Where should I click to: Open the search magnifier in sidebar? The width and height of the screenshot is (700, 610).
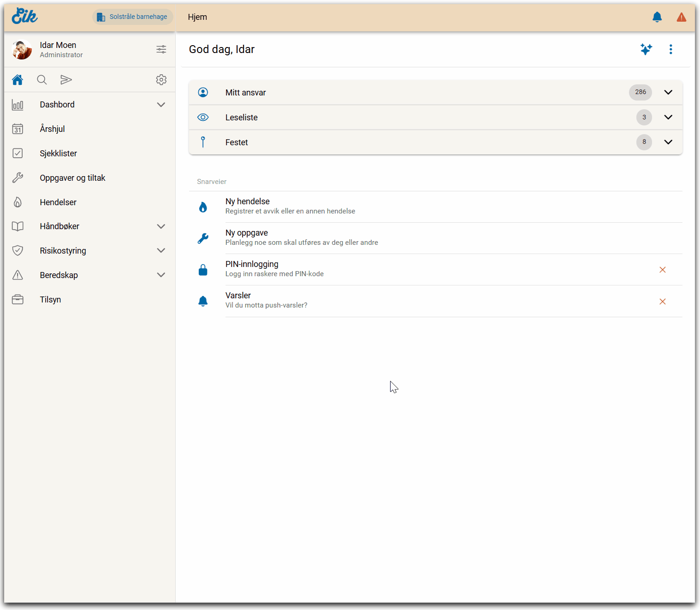pos(42,80)
